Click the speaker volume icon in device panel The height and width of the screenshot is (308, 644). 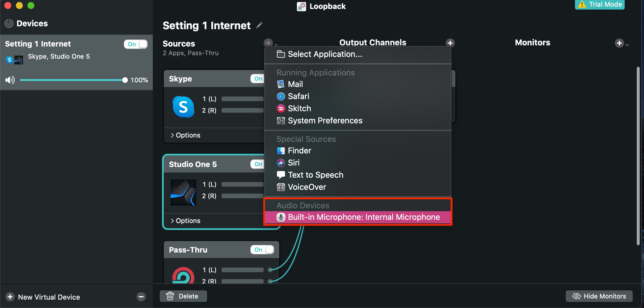(x=10, y=80)
